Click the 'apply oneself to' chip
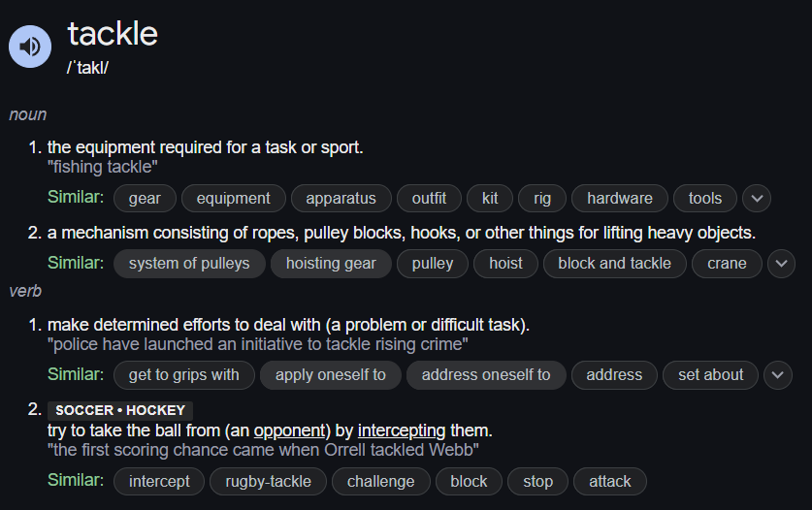The width and height of the screenshot is (812, 510). click(331, 375)
